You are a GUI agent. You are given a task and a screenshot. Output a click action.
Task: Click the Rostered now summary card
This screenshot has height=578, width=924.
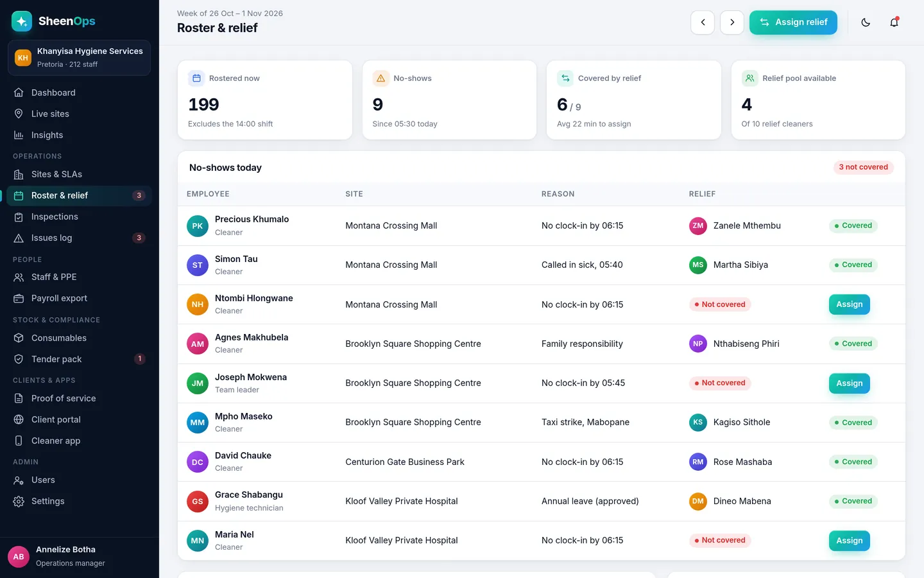coord(265,100)
